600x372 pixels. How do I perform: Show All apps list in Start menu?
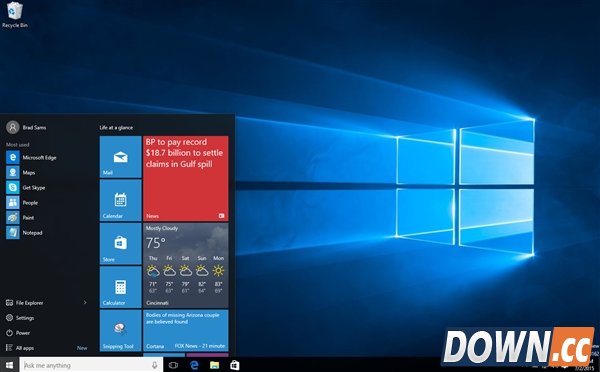point(20,348)
